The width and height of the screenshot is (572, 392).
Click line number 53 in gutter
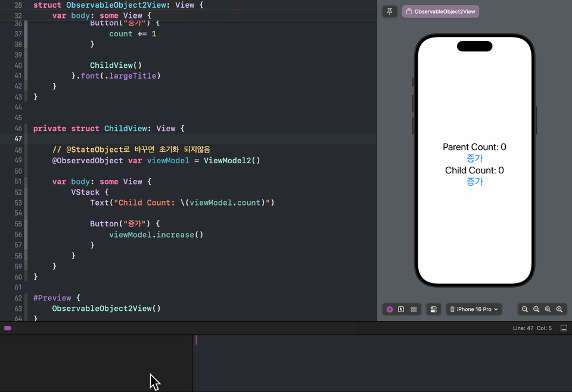18,203
